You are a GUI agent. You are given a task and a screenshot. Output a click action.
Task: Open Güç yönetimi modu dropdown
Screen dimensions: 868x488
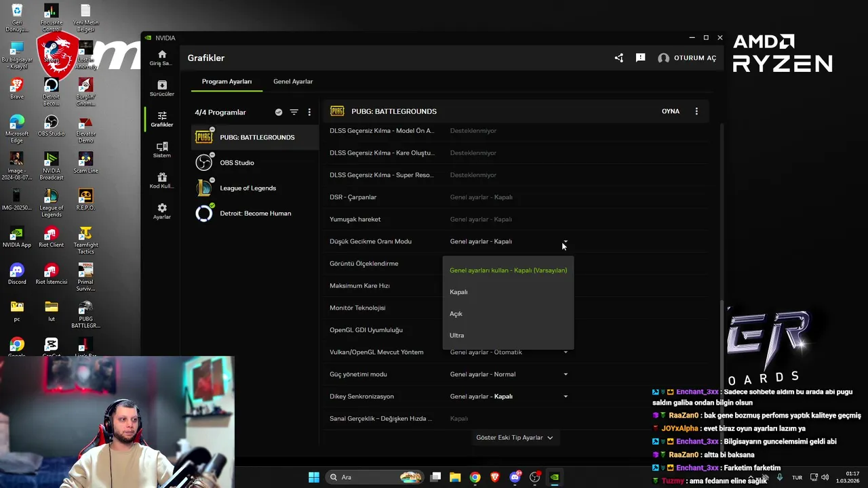566,374
